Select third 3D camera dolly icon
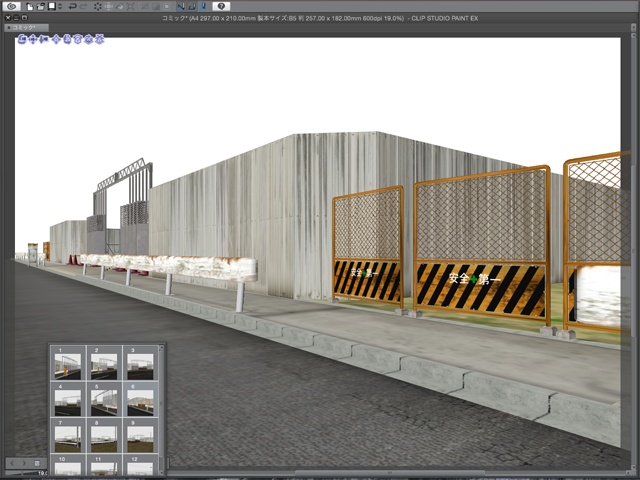This screenshot has width=640, height=480. click(44, 39)
